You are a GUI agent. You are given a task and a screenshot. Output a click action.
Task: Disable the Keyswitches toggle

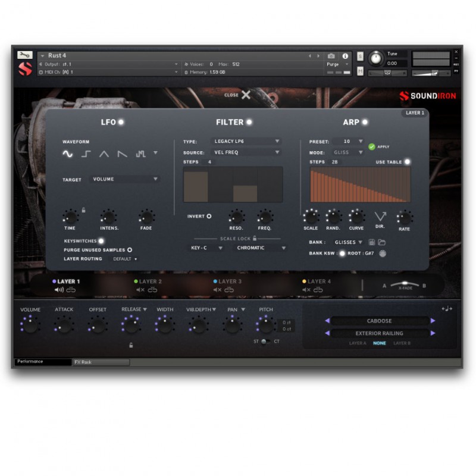click(101, 241)
